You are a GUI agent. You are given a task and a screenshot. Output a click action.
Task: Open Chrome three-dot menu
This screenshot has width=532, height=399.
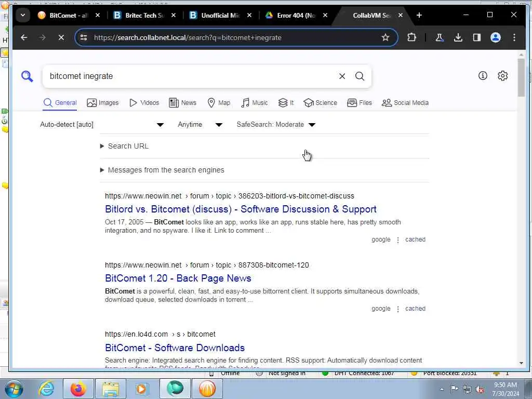tap(514, 37)
